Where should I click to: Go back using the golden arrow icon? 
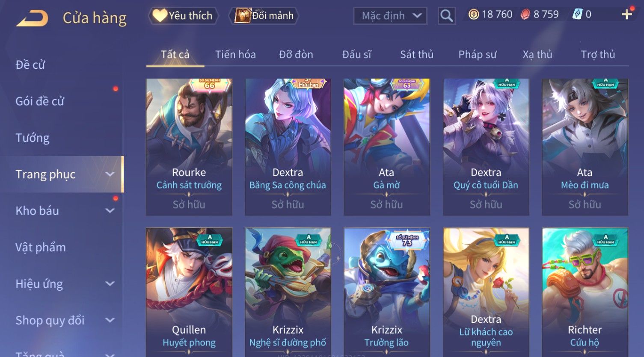click(32, 18)
